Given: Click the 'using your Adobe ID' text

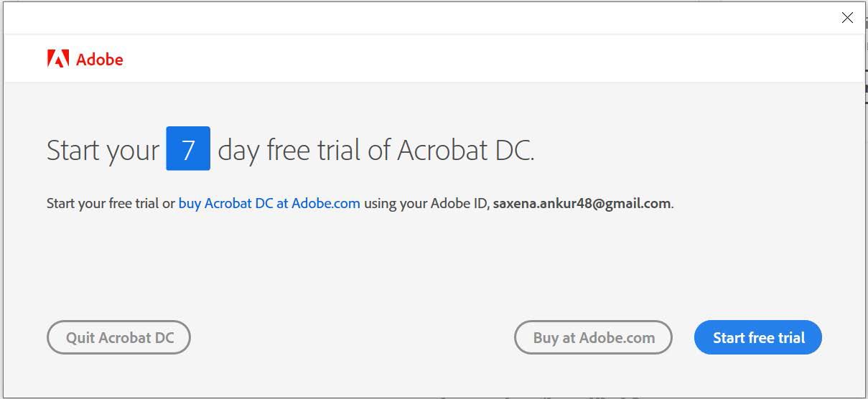Looking at the screenshot, I should coord(426,203).
